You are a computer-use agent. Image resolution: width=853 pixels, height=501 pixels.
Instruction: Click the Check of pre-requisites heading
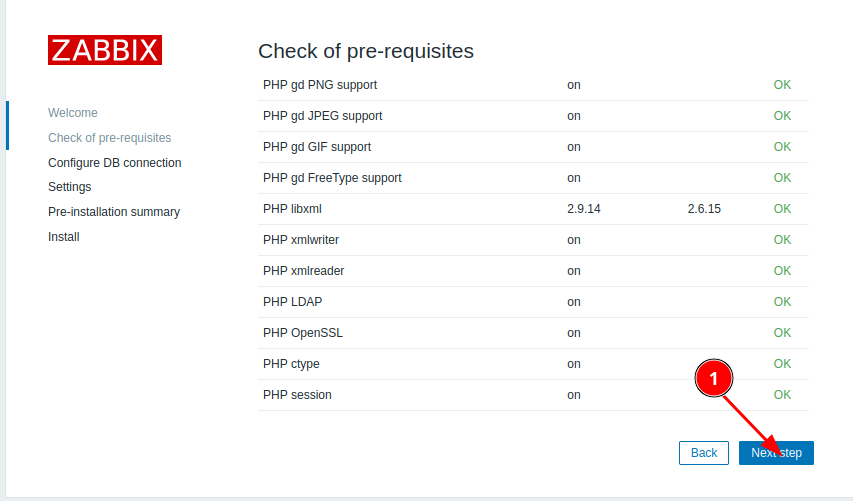pos(366,50)
